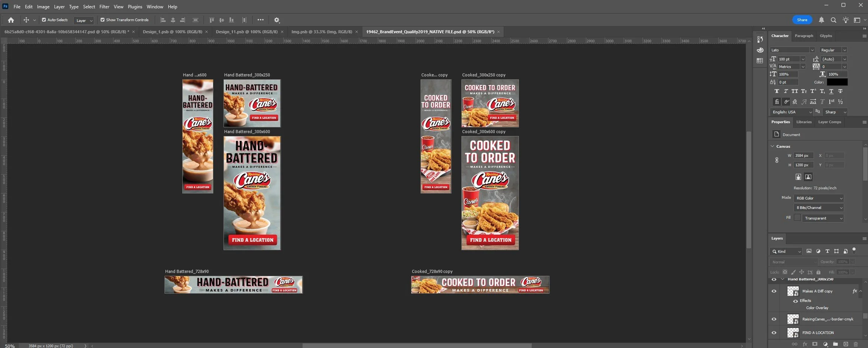Switch to the Libraries panel tab

pos(804,122)
